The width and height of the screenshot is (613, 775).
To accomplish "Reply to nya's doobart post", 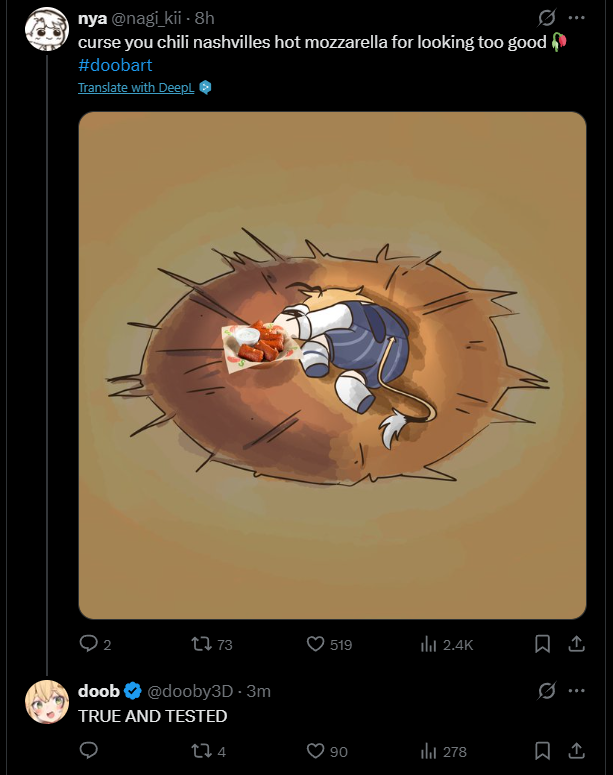I will [x=89, y=644].
